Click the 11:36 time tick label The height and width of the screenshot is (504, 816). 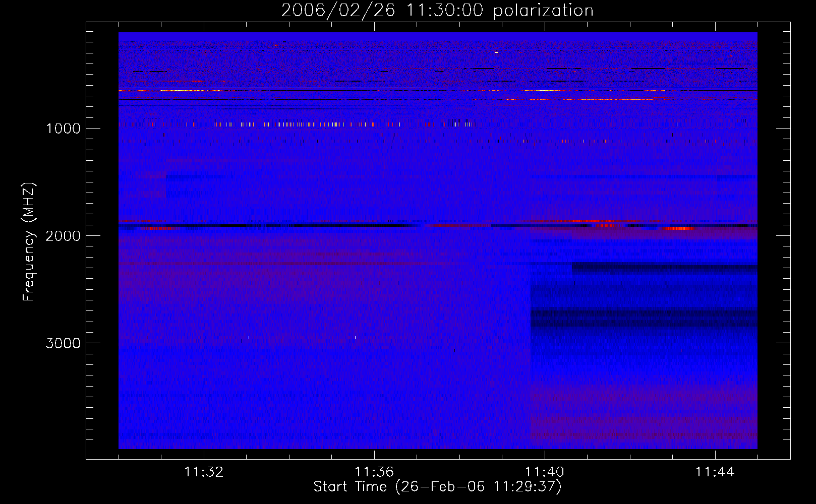[x=374, y=472]
